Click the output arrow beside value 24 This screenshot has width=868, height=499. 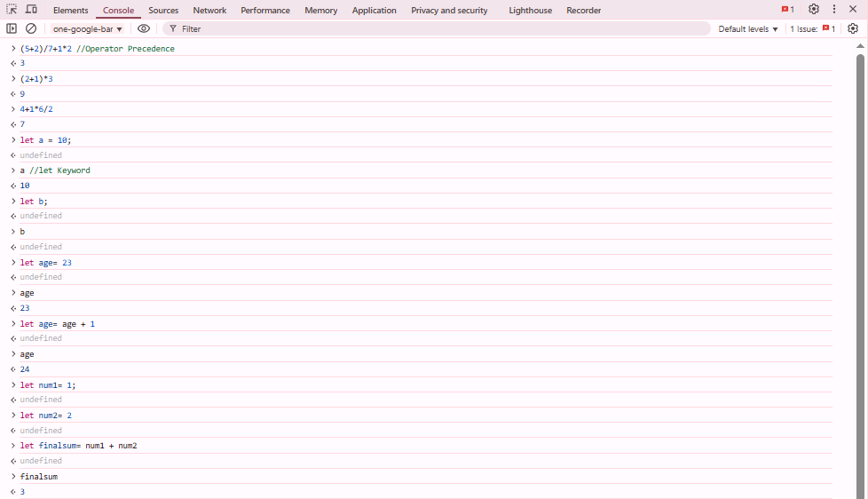[13, 369]
